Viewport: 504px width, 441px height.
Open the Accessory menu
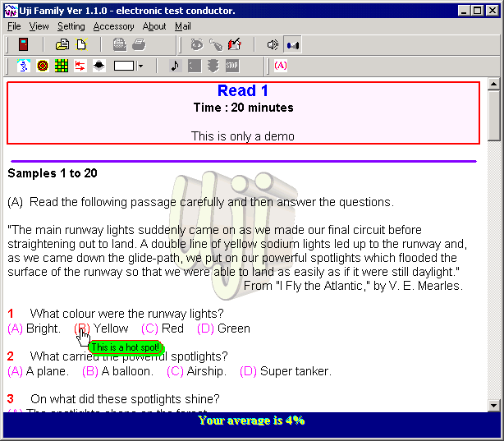click(x=113, y=26)
